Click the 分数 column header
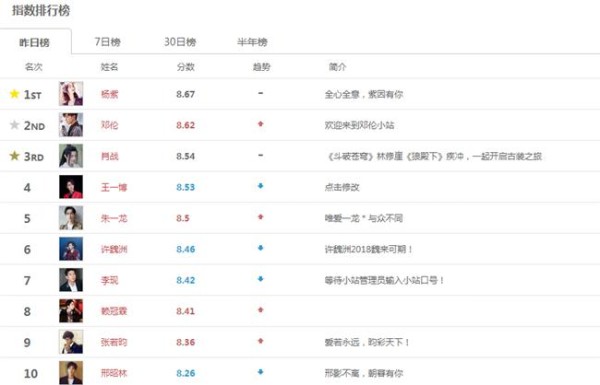The width and height of the screenshot is (600, 385). coord(186,67)
